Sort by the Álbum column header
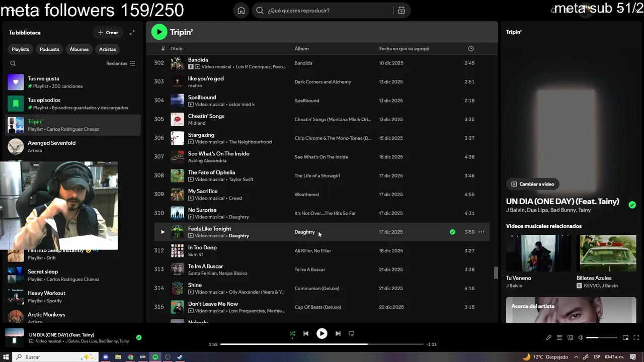 pyautogui.click(x=301, y=49)
